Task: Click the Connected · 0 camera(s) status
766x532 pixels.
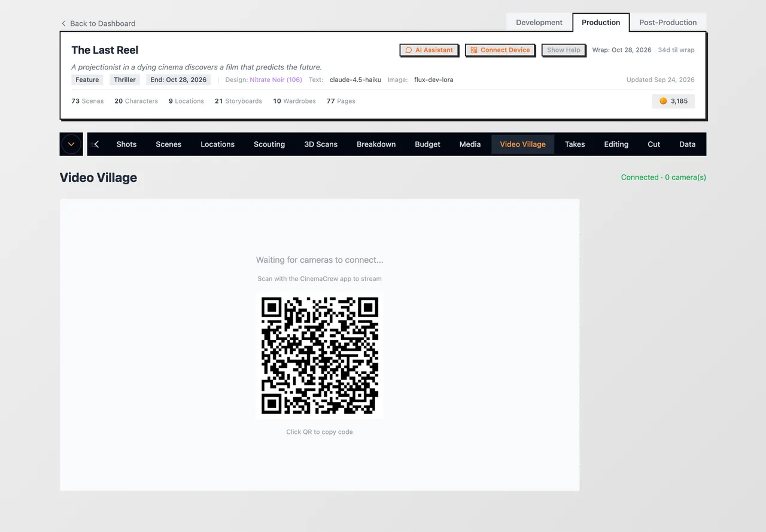Action: click(664, 177)
